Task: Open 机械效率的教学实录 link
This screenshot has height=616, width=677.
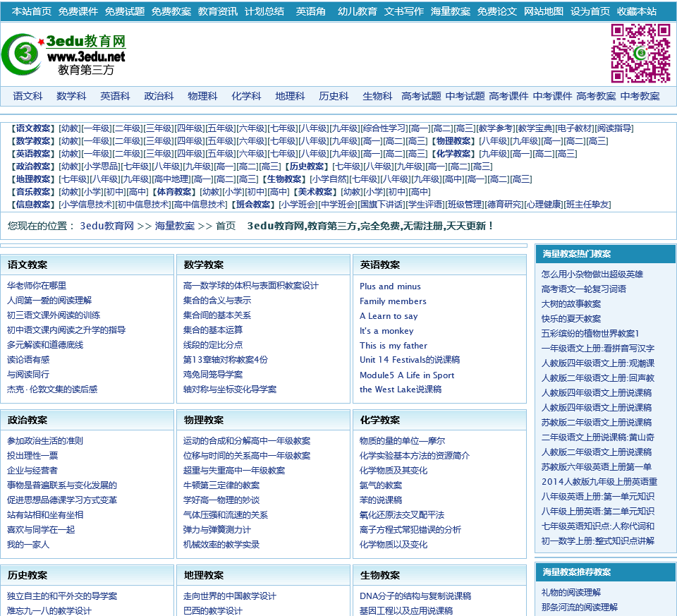Action: click(x=221, y=545)
